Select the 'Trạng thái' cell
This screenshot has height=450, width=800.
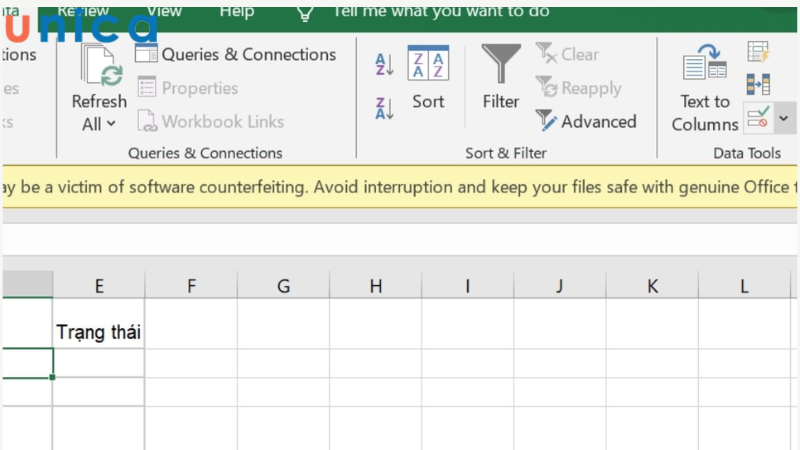(x=98, y=332)
